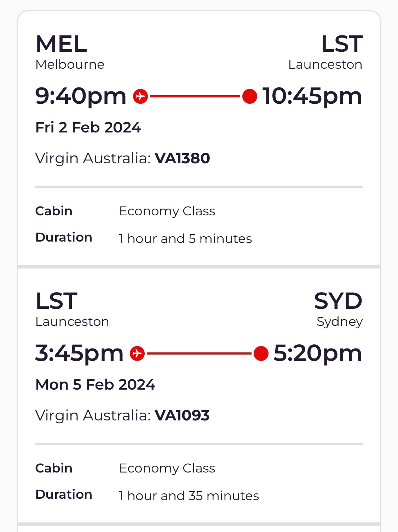The height and width of the screenshot is (532, 398).
Task: Tap the 3:45pm departure time
Action: (79, 353)
